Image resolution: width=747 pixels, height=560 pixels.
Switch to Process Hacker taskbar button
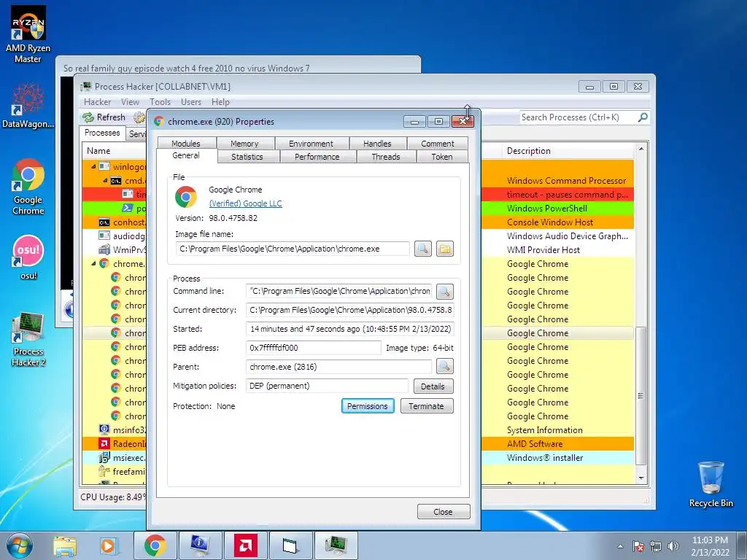[336, 545]
